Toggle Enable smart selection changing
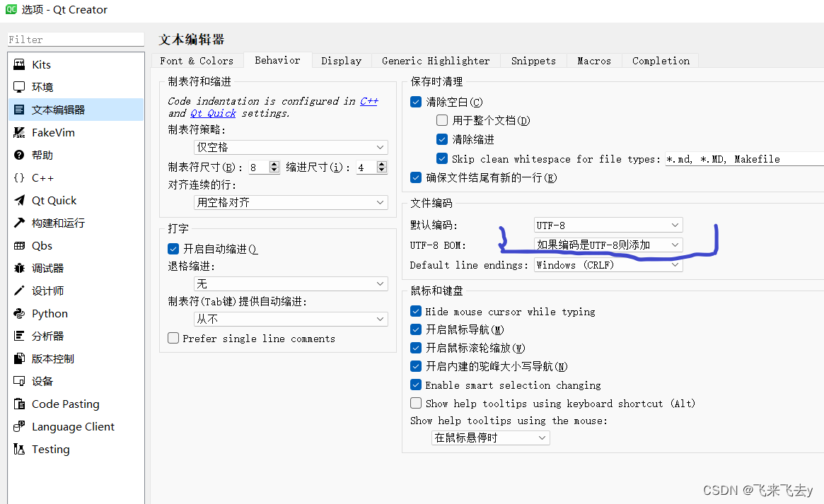 (416, 385)
